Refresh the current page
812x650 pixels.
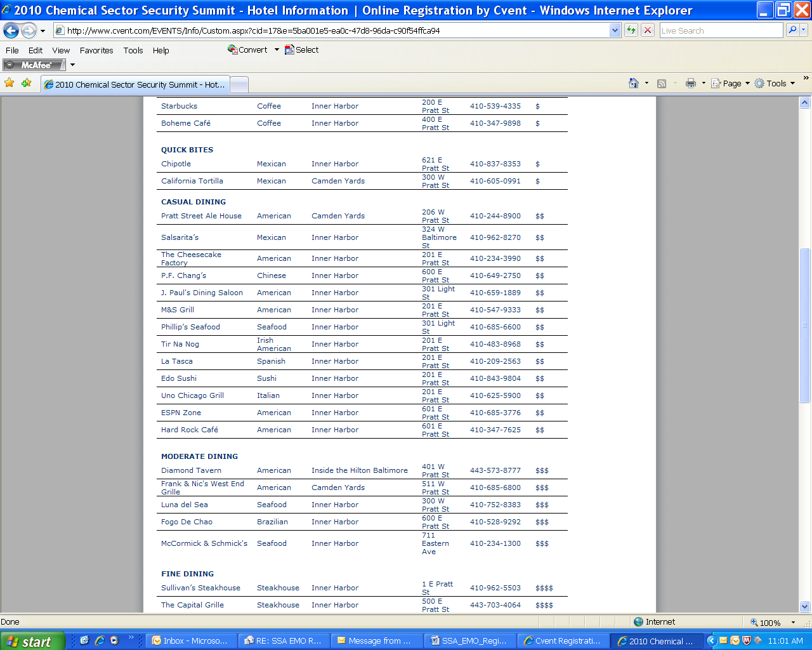click(631, 30)
